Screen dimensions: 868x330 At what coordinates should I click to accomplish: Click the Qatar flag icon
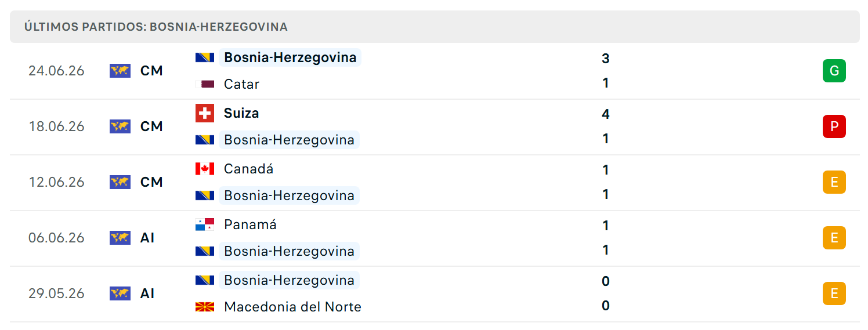tap(205, 84)
